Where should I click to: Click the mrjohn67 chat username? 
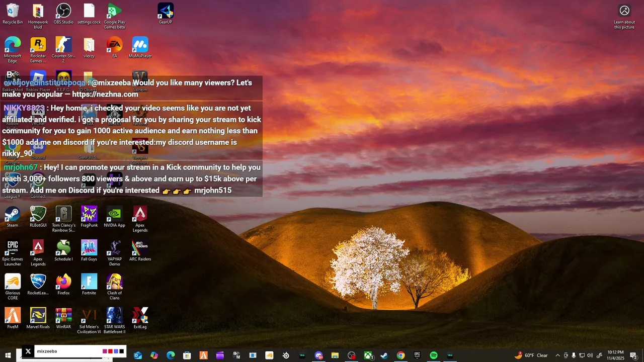pos(21,167)
